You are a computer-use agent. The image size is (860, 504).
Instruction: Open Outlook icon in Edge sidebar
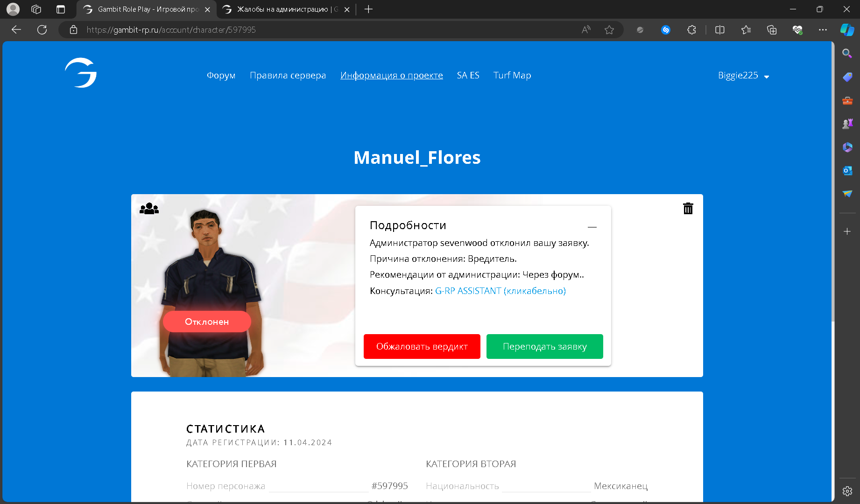(847, 171)
